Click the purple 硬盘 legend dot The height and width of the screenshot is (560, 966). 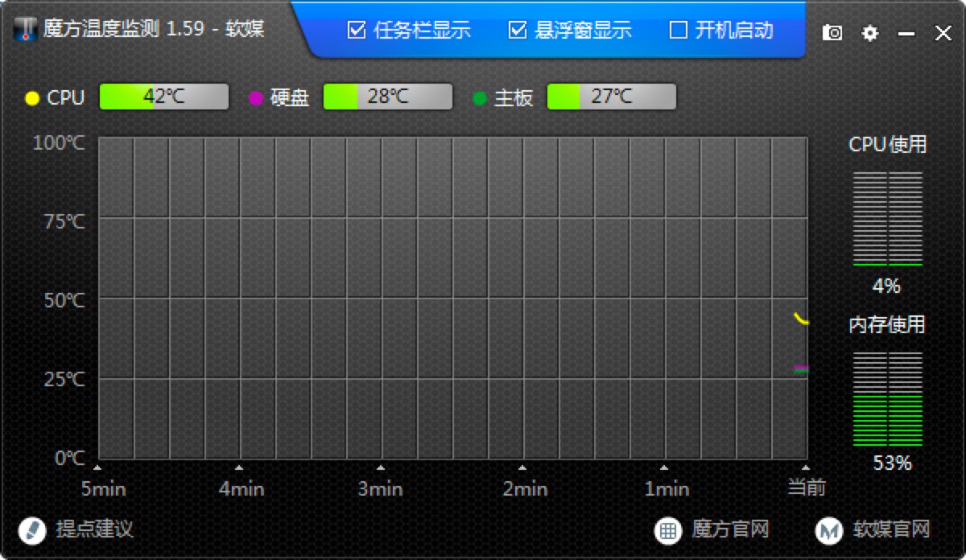point(256,98)
